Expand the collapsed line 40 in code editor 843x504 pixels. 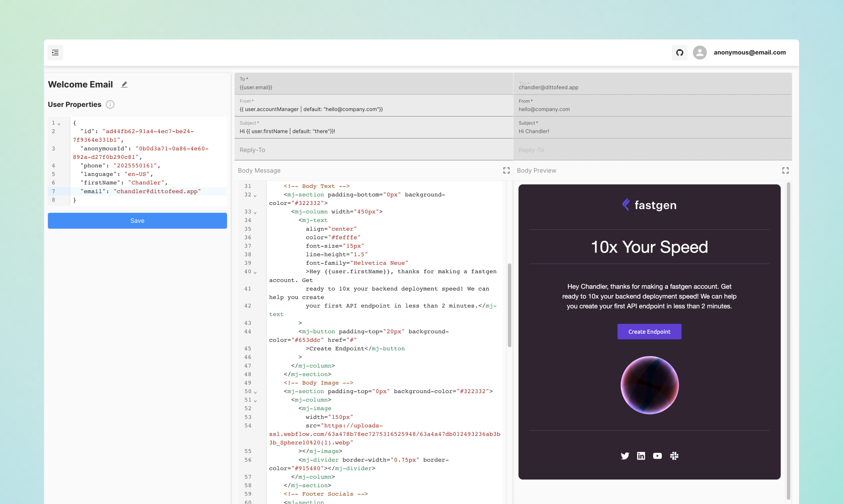tap(256, 272)
